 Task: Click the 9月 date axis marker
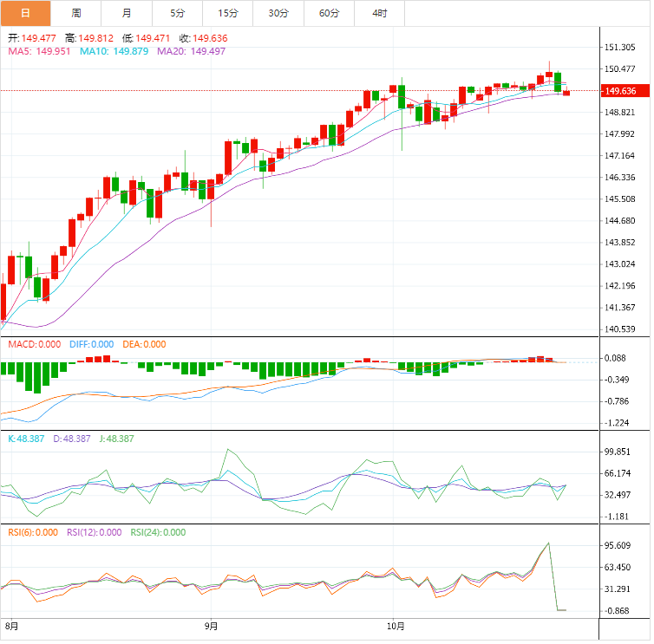(x=211, y=625)
